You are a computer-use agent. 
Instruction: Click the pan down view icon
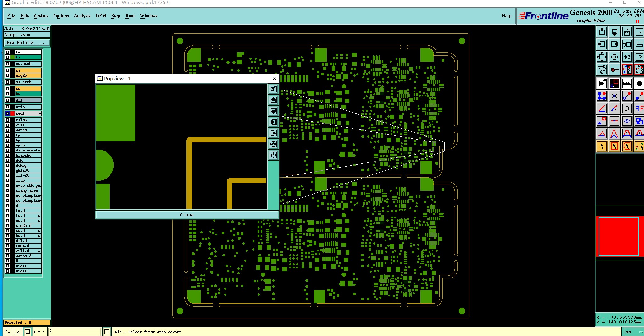click(x=614, y=32)
